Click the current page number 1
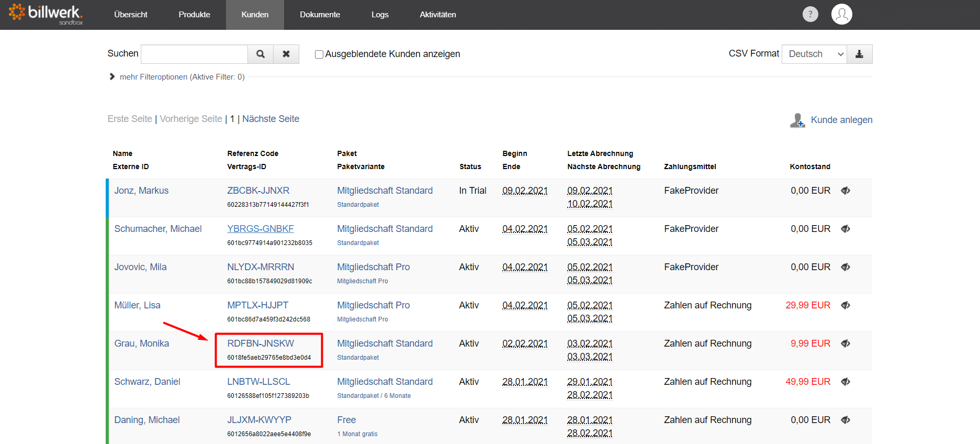The image size is (980, 444). point(232,119)
